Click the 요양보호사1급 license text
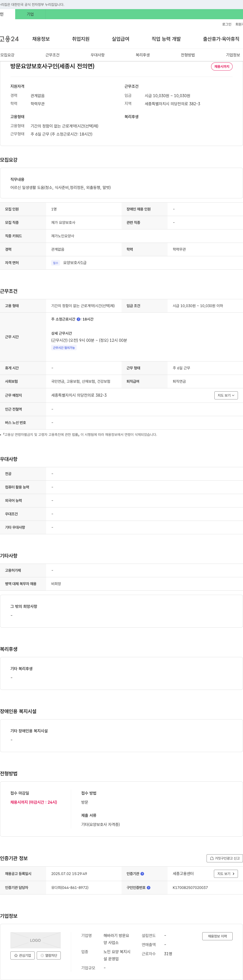This screenshot has height=980, width=243. tap(75, 263)
